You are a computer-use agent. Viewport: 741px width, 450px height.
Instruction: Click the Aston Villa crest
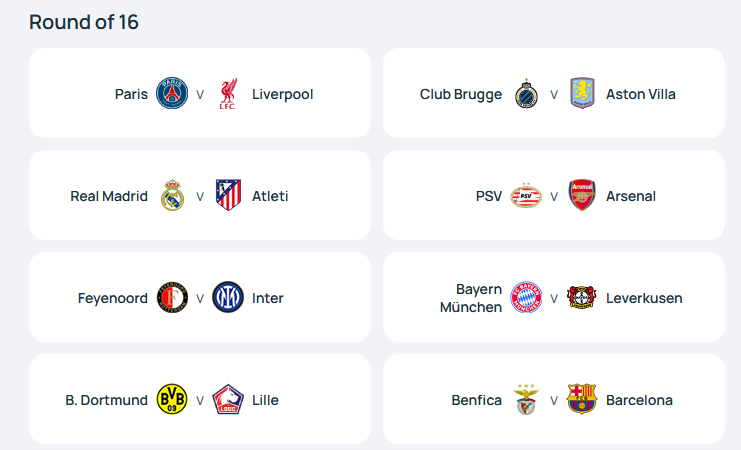click(x=582, y=93)
